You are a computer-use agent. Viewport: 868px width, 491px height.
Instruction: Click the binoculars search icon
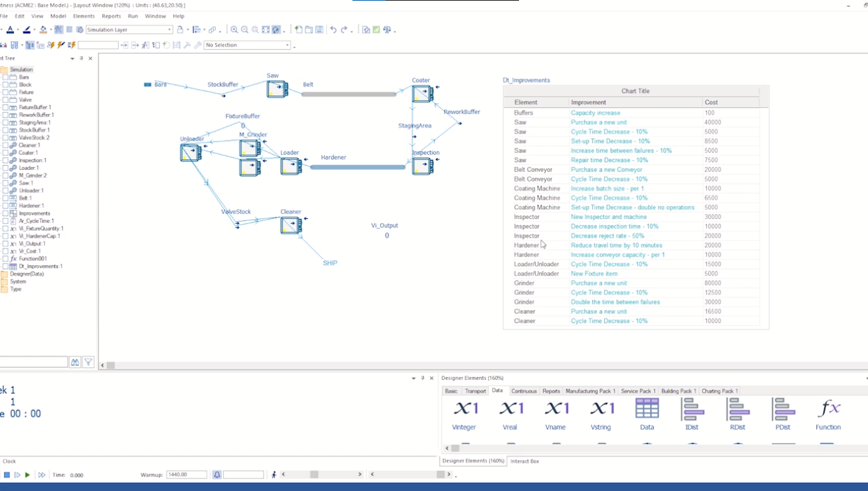point(75,363)
